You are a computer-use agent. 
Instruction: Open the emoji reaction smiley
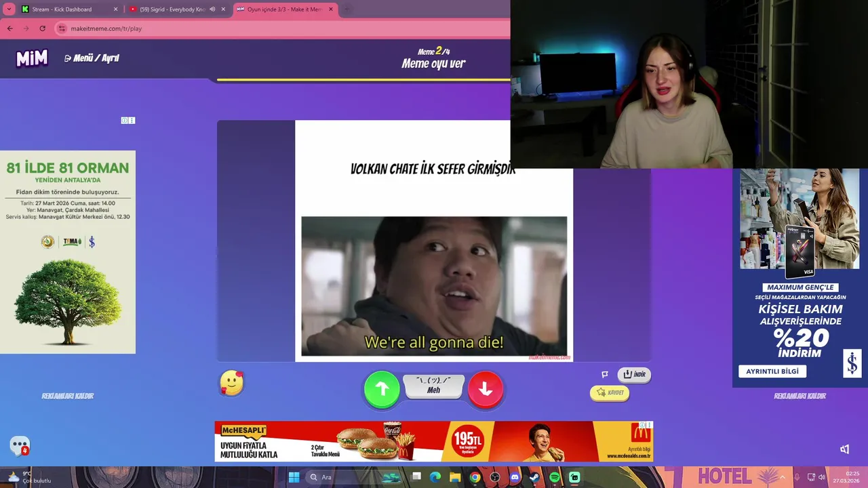click(x=232, y=383)
